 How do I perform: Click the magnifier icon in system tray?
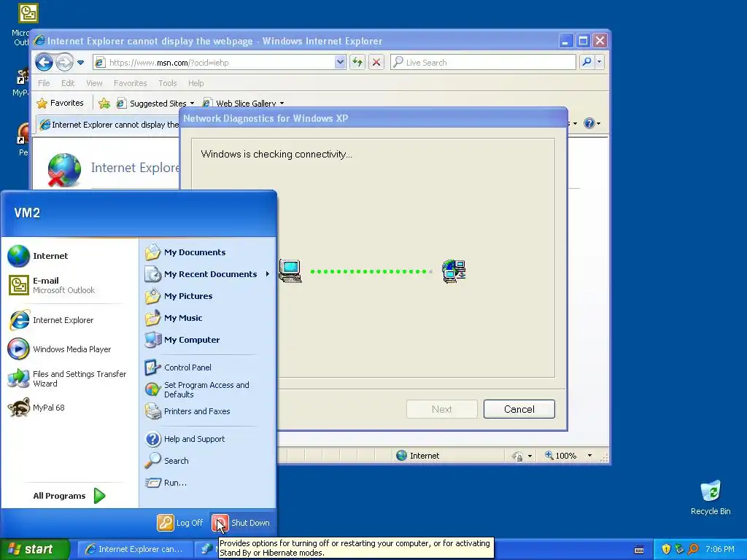pyautogui.click(x=693, y=549)
